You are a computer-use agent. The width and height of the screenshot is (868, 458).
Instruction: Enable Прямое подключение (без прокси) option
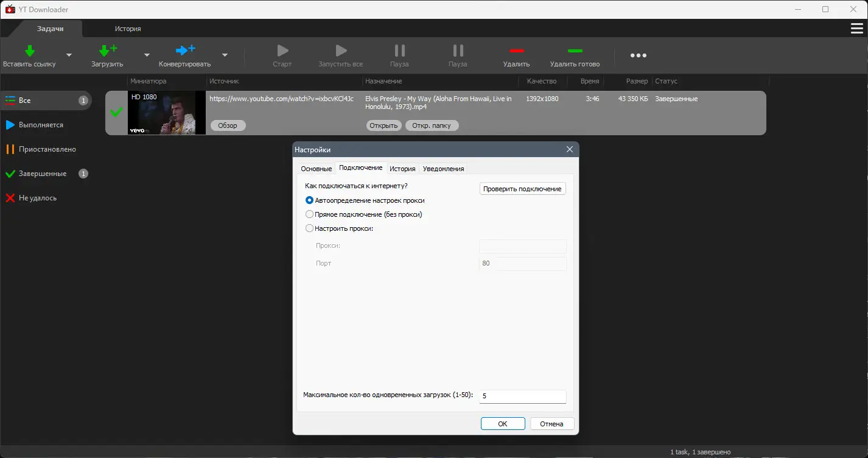(x=310, y=214)
